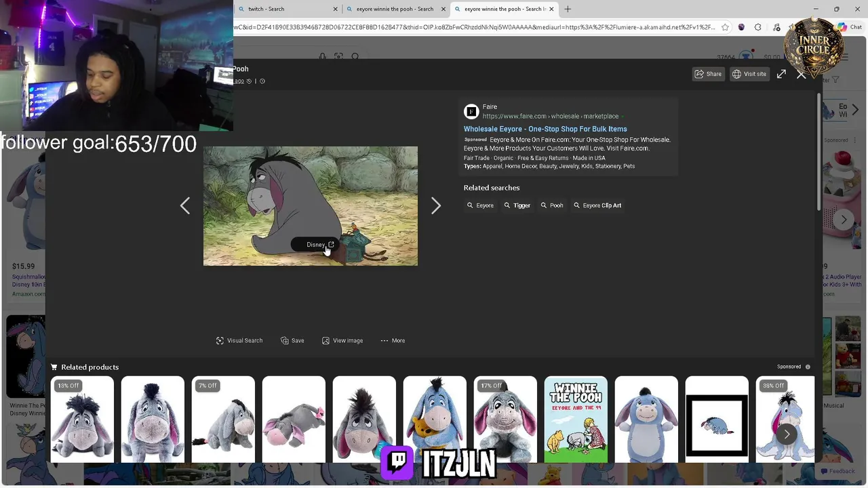The image size is (868, 488).
Task: Search related term Pooh
Action: (x=552, y=205)
